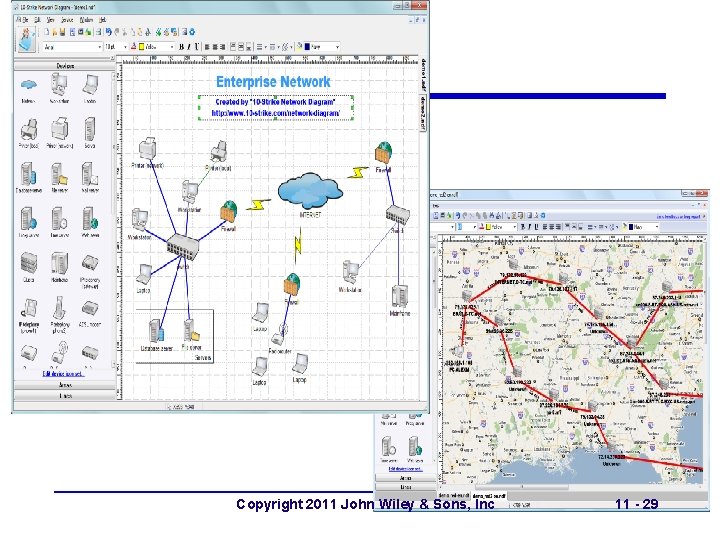
Task: Open the line style dropdown arrow
Action: pyautogui.click(x=278, y=47)
